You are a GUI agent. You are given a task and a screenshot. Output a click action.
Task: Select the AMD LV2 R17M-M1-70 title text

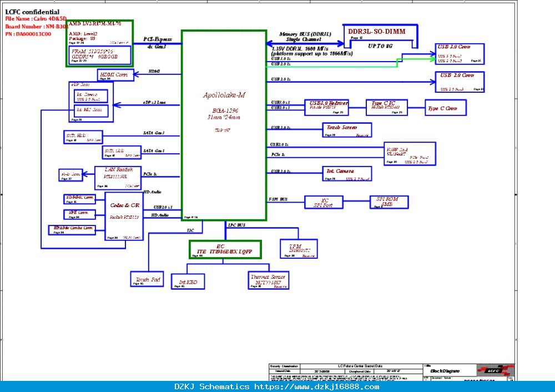(95, 24)
